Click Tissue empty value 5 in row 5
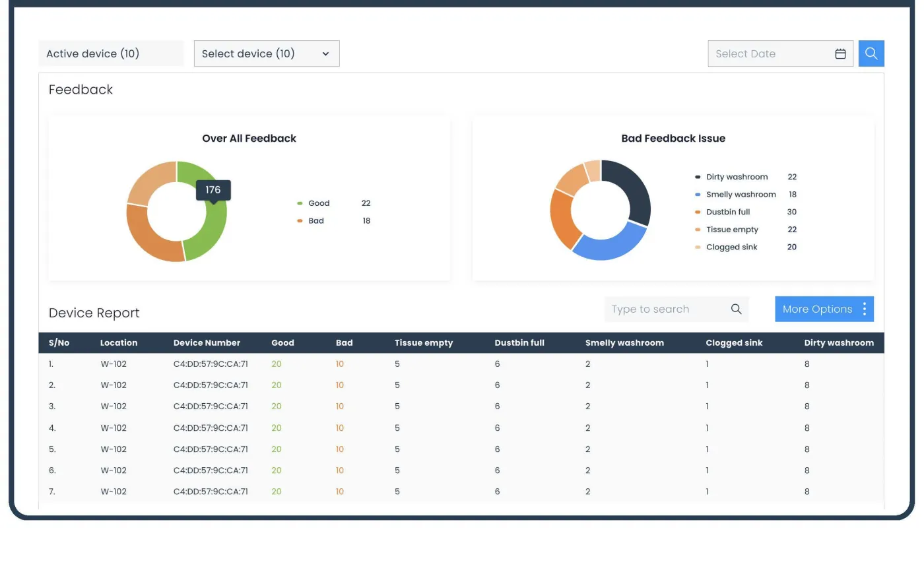 397,449
